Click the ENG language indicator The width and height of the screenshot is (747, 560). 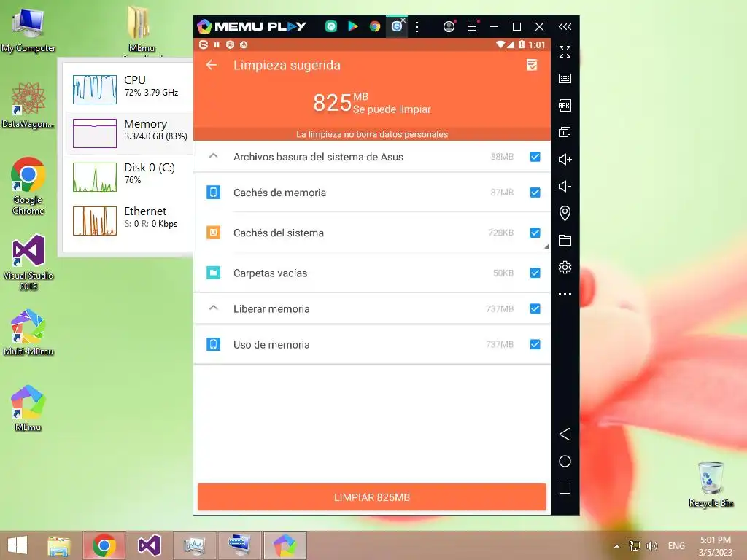[x=676, y=545]
